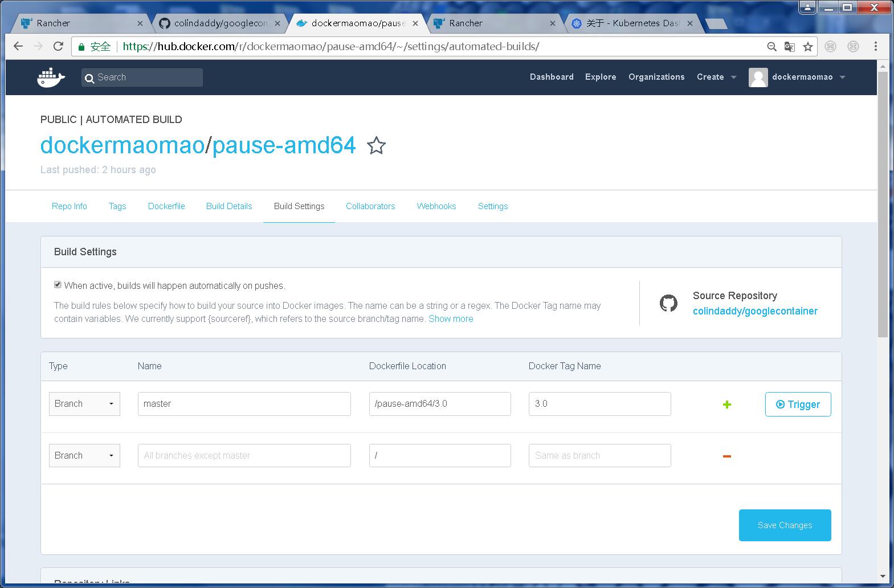Screen dimensions: 894x588
Task: Open Chrome menu with three dots
Action: click(x=876, y=47)
